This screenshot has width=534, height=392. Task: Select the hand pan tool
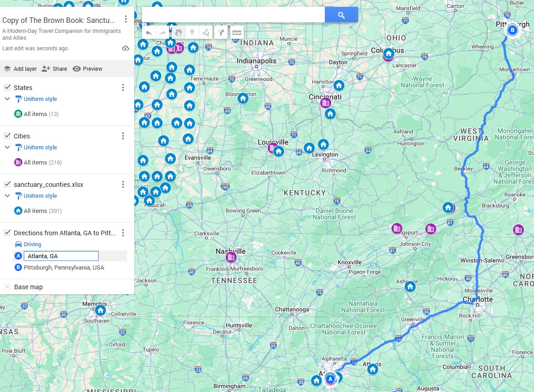(178, 33)
